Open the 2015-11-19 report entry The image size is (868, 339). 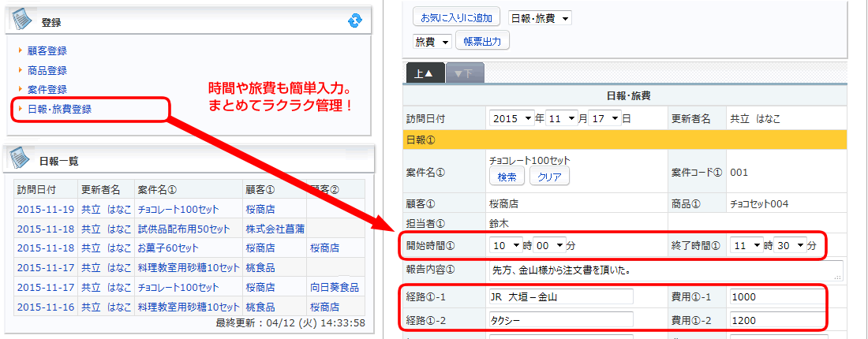tap(45, 210)
